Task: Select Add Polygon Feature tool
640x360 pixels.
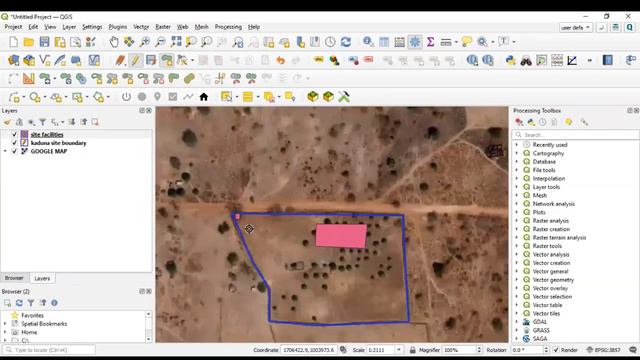Action: pyautogui.click(x=167, y=60)
